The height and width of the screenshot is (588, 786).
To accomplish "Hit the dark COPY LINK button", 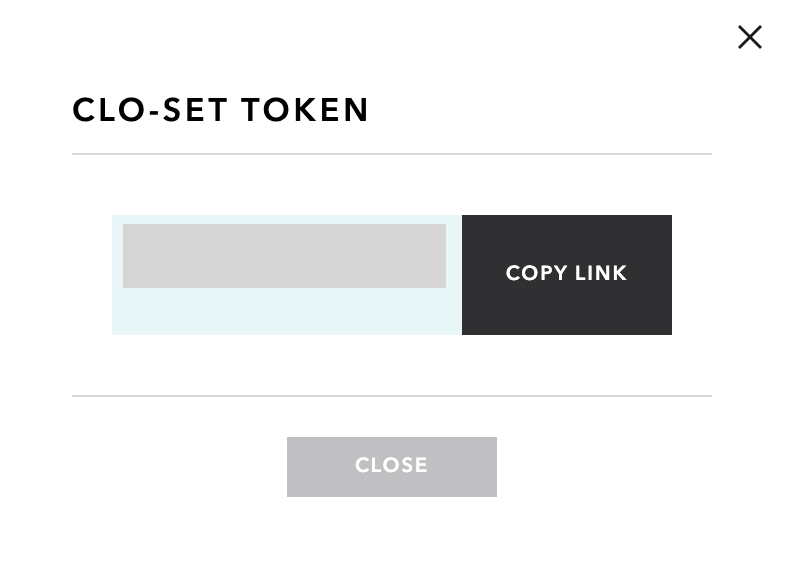I will 566,275.
